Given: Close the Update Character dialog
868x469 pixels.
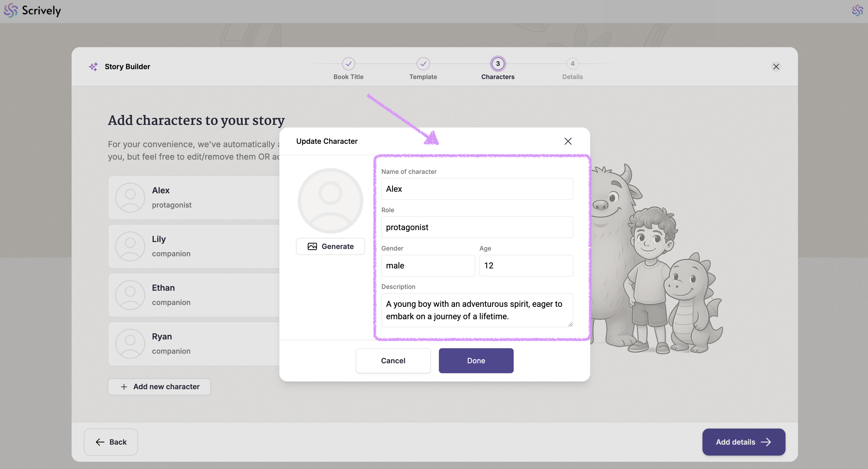Looking at the screenshot, I should pyautogui.click(x=568, y=141).
